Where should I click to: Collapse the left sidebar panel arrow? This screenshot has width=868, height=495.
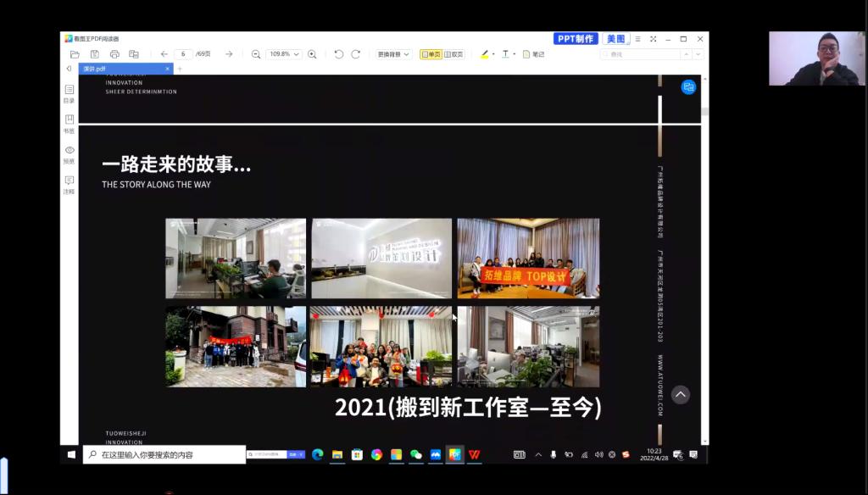(x=69, y=69)
